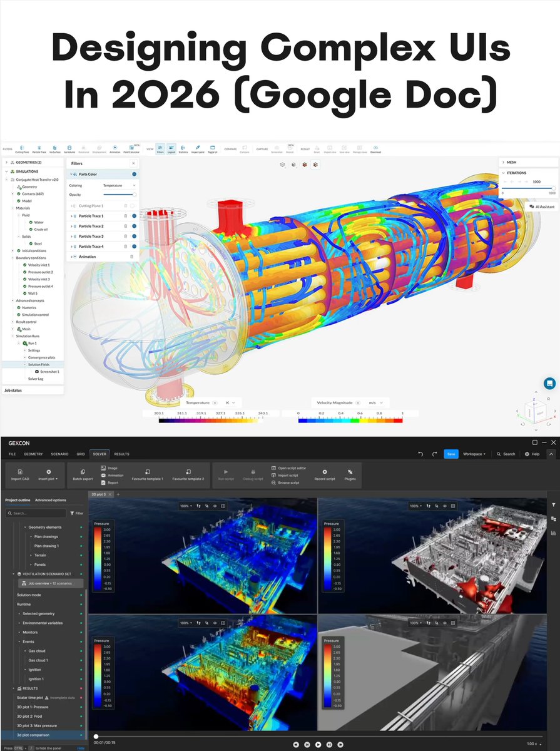Image resolution: width=560 pixels, height=751 pixels.
Task: Activate the Inspect point tool
Action: [x=198, y=150]
